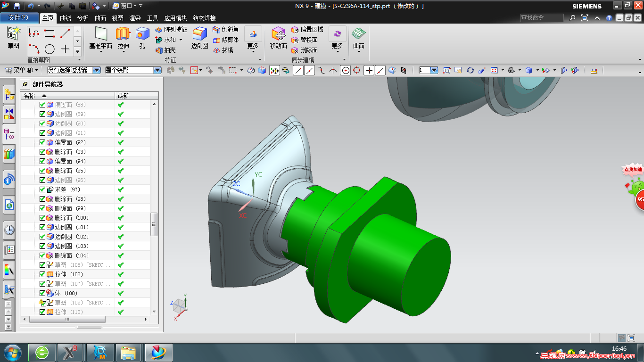Toggle checkbox for 删除面 (100)
Viewport: 644px width, 362px height.
tap(42, 218)
